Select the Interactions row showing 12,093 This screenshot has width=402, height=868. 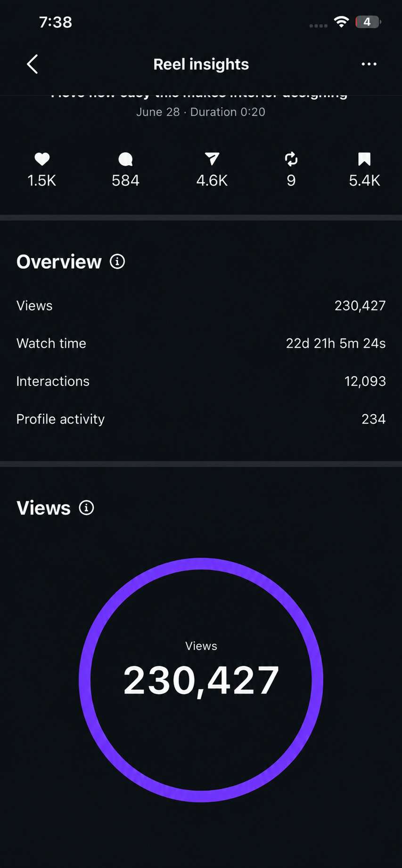[201, 381]
